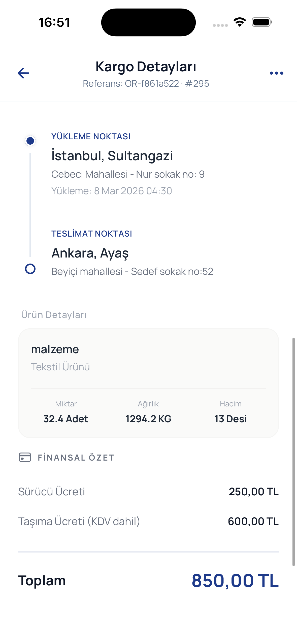The image size is (297, 644).
Task: Tap the 13 Desi volume value
Action: 230,419
